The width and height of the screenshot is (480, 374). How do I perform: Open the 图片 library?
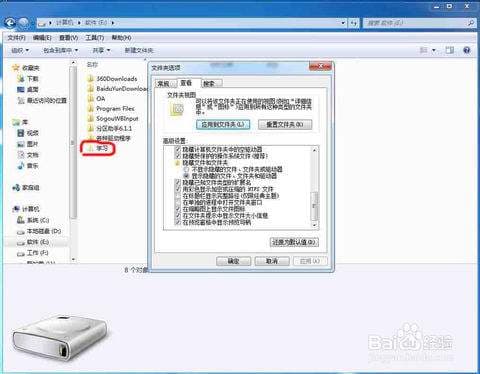pos(28,144)
